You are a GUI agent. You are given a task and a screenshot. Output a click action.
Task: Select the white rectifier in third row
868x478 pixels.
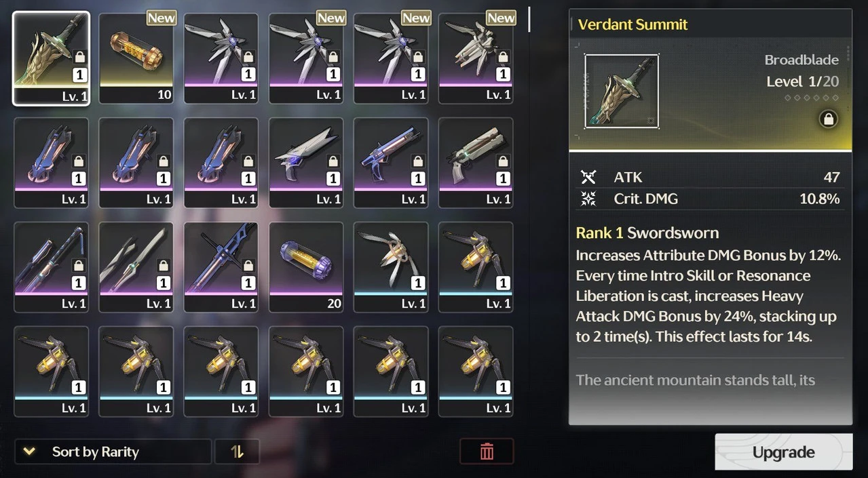(391, 267)
